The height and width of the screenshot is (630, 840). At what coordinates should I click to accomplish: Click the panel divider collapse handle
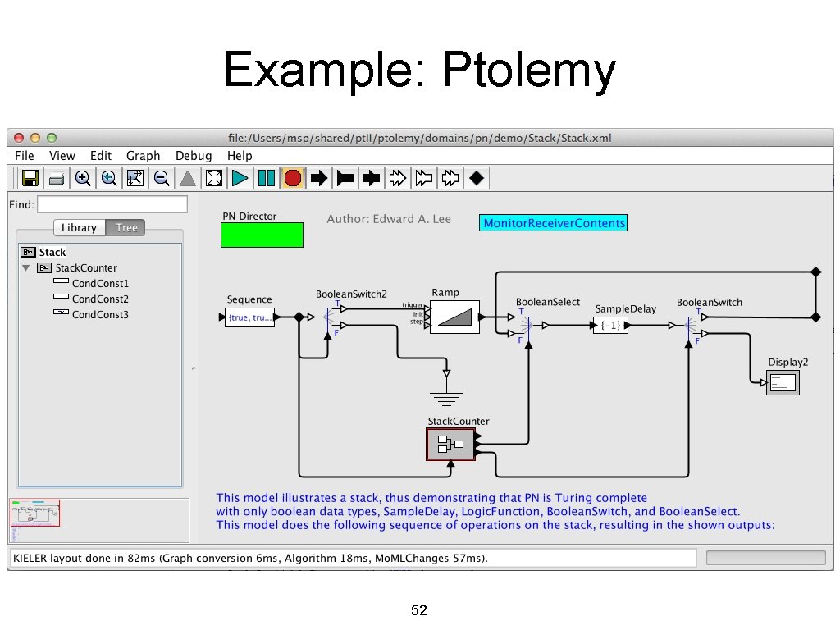(194, 368)
